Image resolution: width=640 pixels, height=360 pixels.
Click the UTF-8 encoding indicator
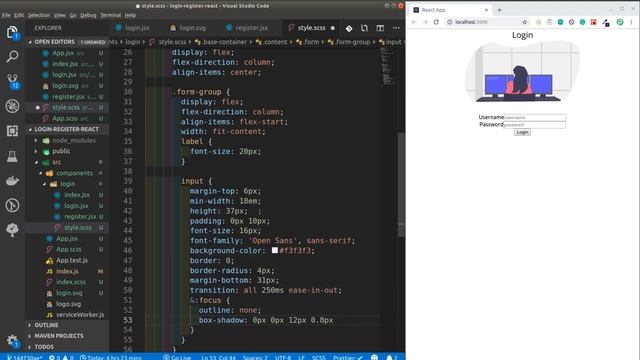click(x=283, y=357)
